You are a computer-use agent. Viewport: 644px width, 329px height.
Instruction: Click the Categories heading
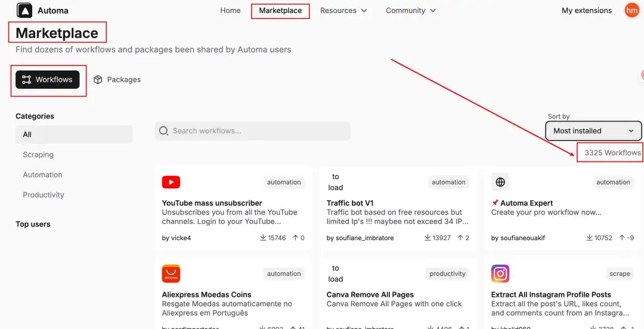coord(35,116)
